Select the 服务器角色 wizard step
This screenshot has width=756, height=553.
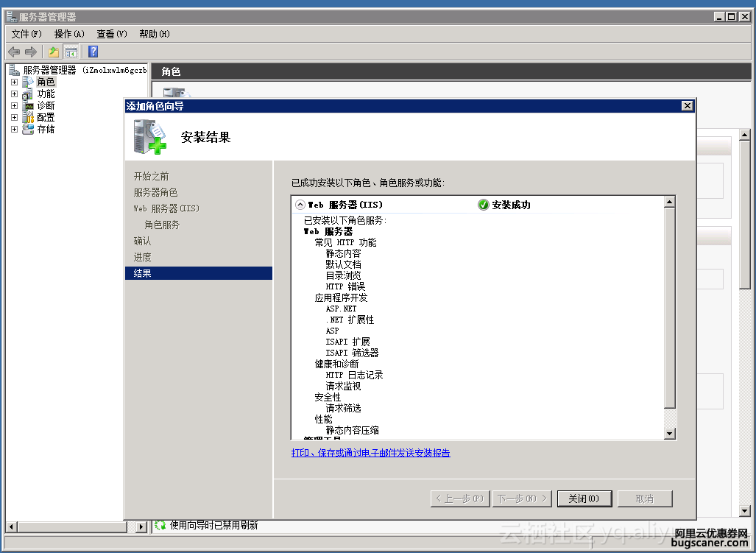pyautogui.click(x=156, y=192)
